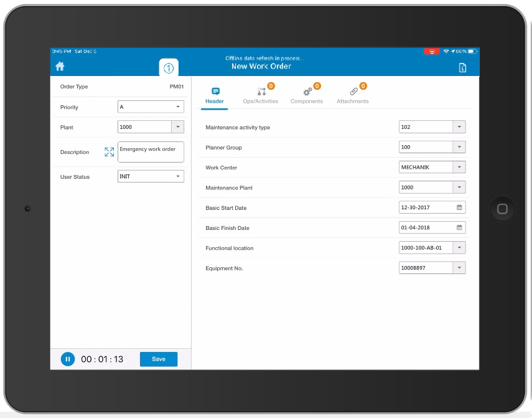Open the User Status dropdown
The width and height of the screenshot is (532, 418).
tap(177, 177)
